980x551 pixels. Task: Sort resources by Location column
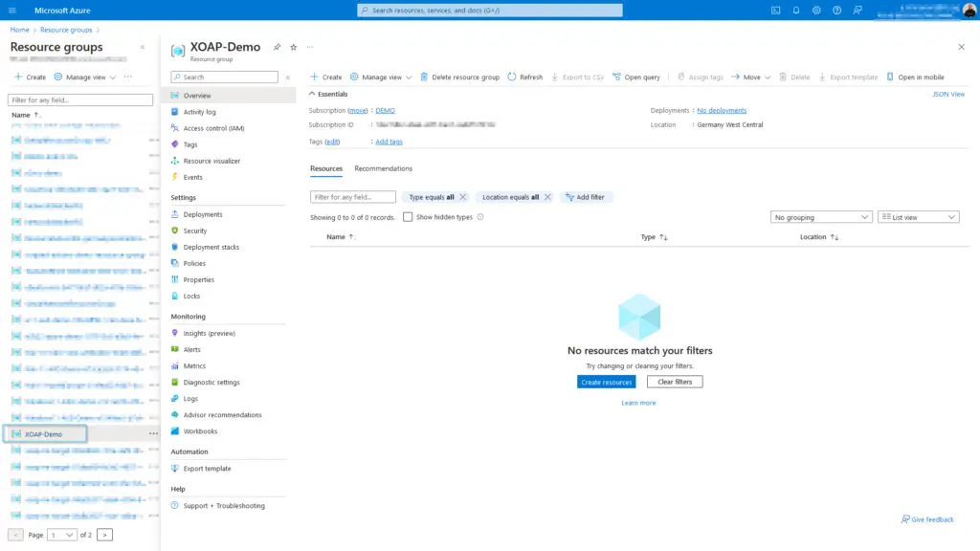click(819, 237)
